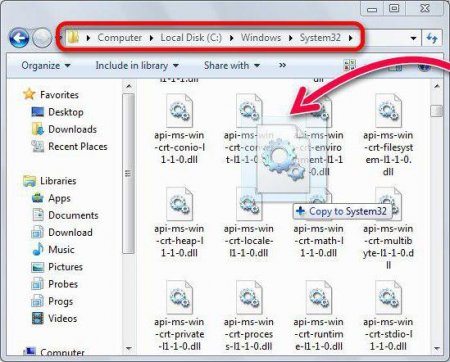Expand the arrow after Windows in the path

pyautogui.click(x=290, y=38)
